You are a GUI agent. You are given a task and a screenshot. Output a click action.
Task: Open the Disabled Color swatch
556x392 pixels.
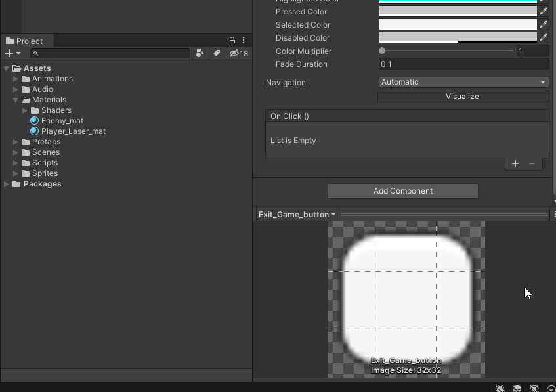(458, 37)
